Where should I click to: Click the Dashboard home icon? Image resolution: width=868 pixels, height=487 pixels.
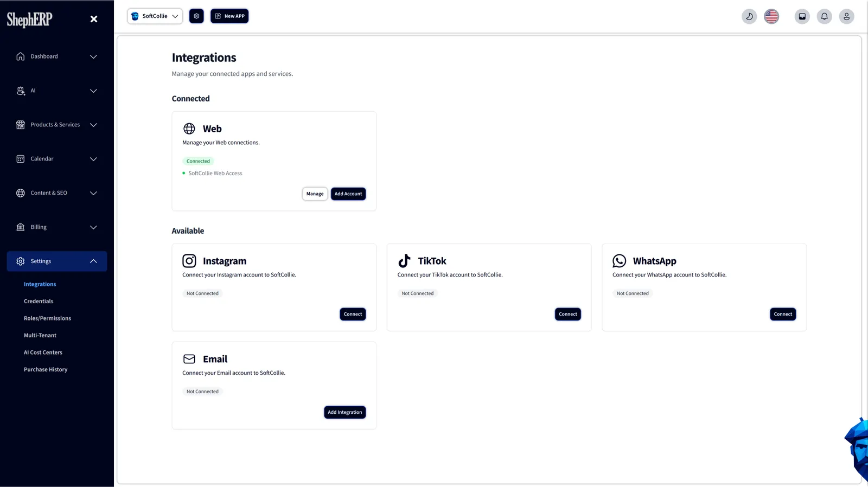(x=21, y=56)
